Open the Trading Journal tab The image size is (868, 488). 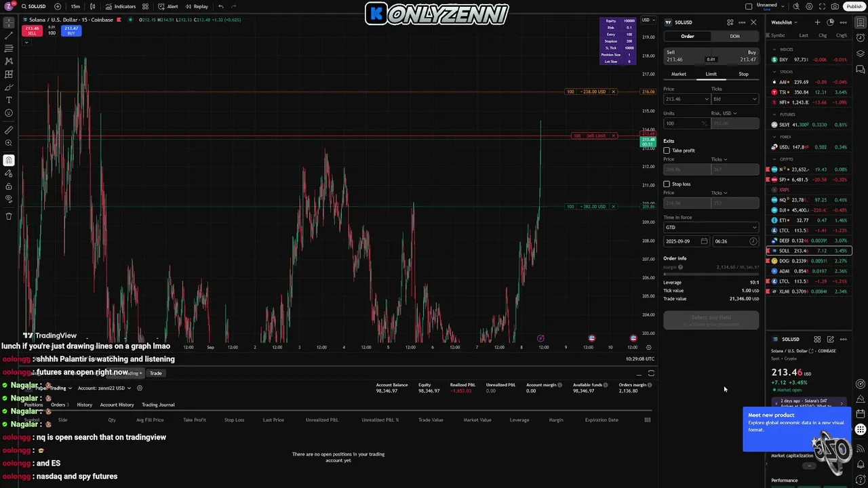click(158, 405)
